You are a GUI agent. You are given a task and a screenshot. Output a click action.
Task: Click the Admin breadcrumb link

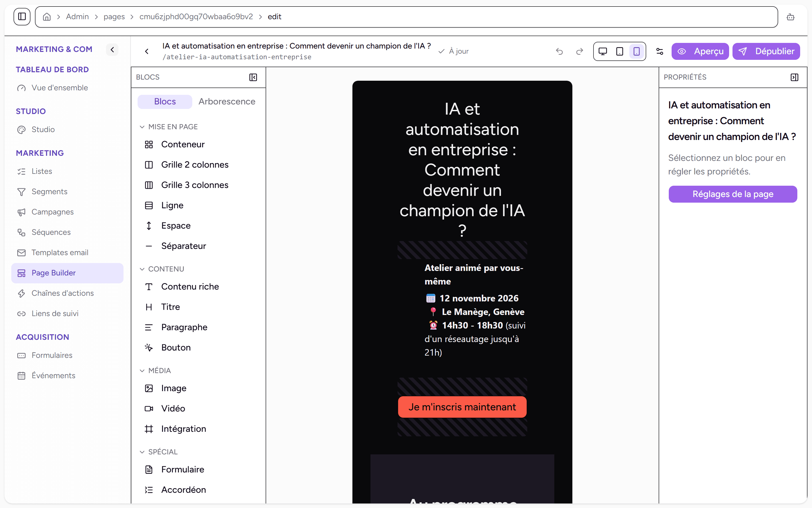pyautogui.click(x=78, y=17)
